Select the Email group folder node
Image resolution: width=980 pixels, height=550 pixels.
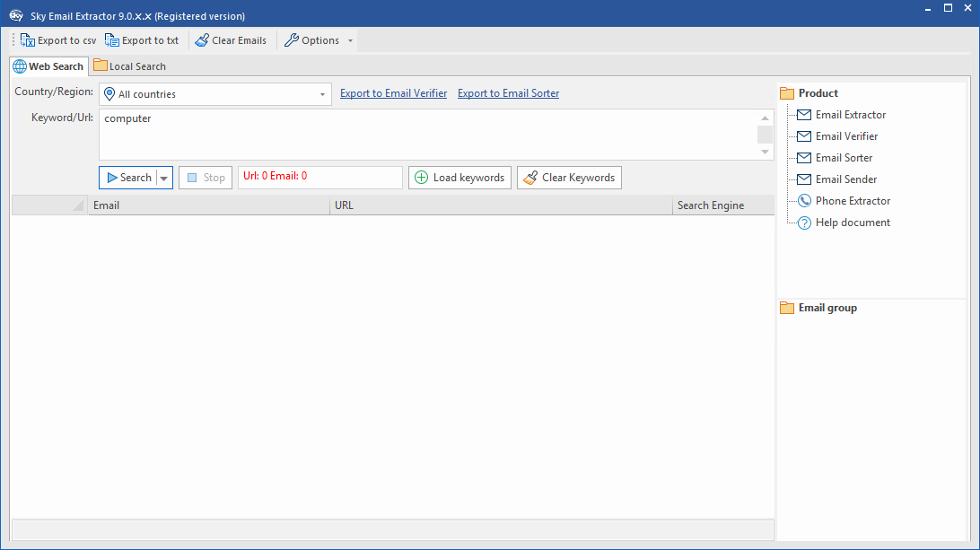coord(818,308)
